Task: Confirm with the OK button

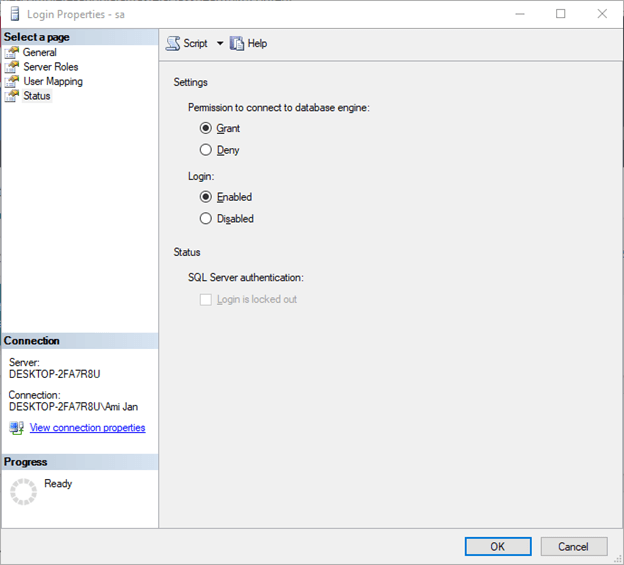Action: pos(498,547)
